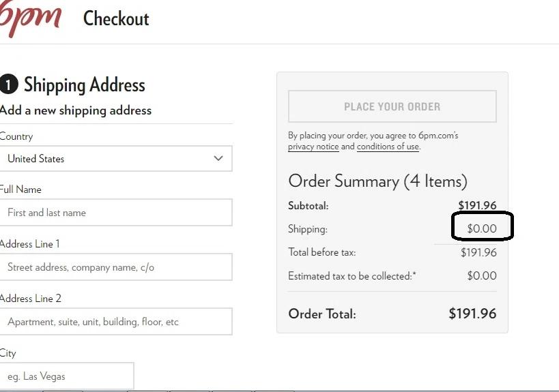Open the Country dropdown showing United States

[115, 159]
